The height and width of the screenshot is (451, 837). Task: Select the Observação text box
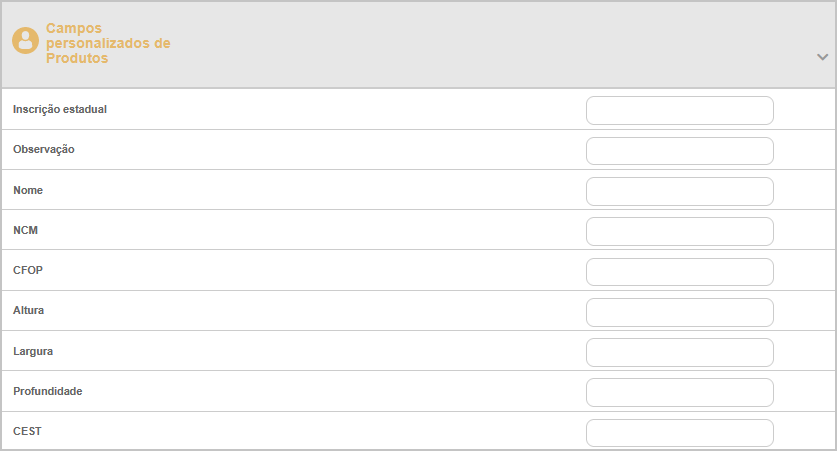(x=680, y=151)
